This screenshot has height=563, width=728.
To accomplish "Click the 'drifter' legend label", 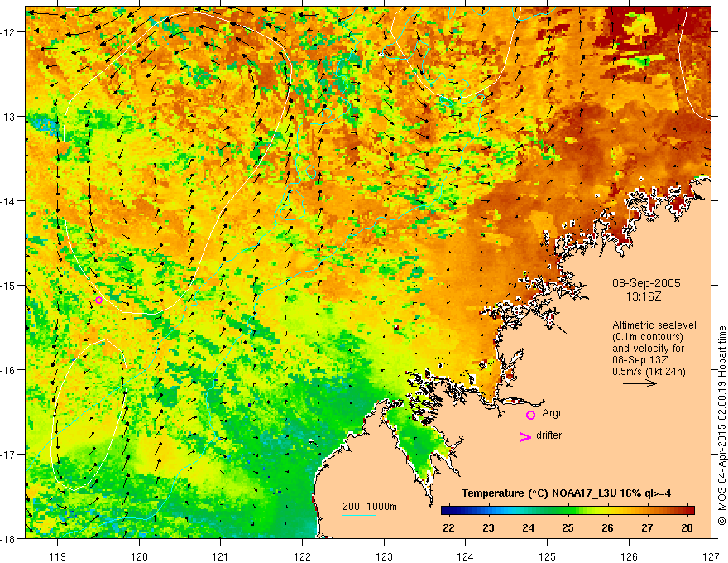I will tap(548, 435).
